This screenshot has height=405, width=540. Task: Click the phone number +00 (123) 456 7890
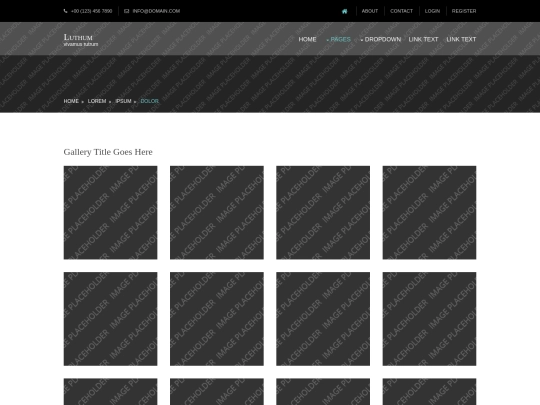(91, 11)
